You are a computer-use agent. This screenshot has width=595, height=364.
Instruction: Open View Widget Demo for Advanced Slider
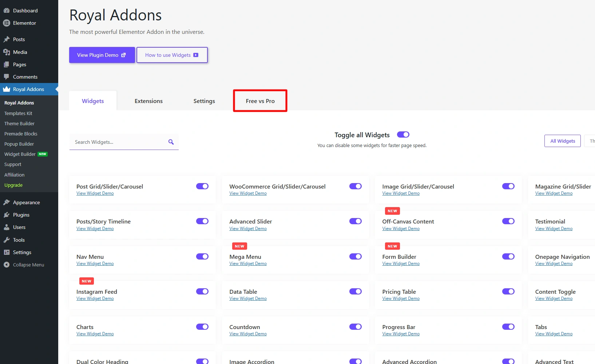248,229
